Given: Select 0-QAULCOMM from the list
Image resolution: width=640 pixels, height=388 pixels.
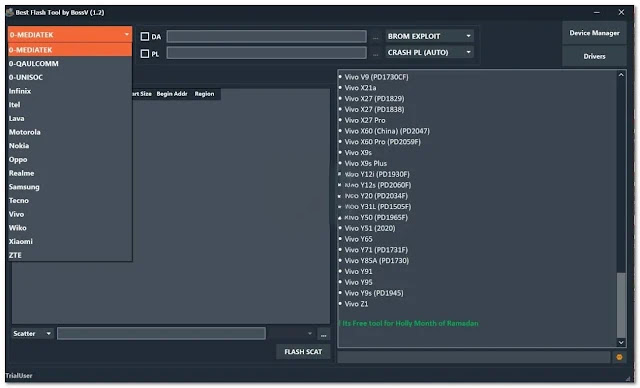Looking at the screenshot, I should pos(70,64).
